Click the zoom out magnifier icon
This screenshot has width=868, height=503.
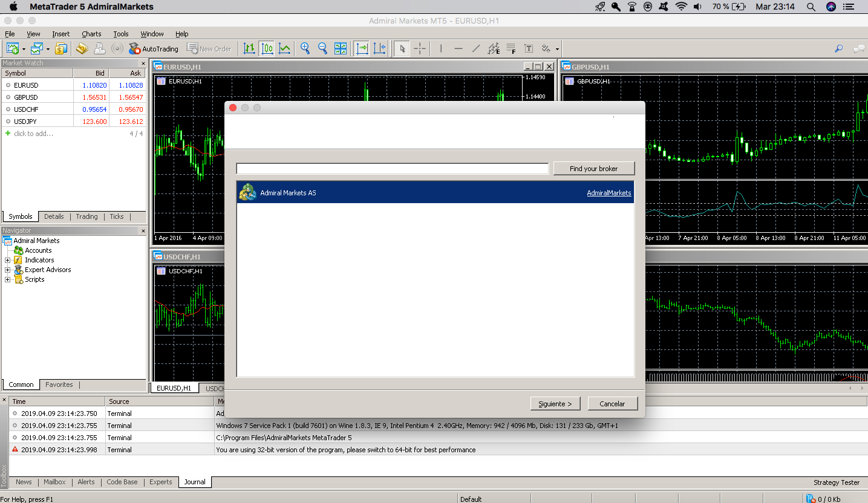[323, 49]
